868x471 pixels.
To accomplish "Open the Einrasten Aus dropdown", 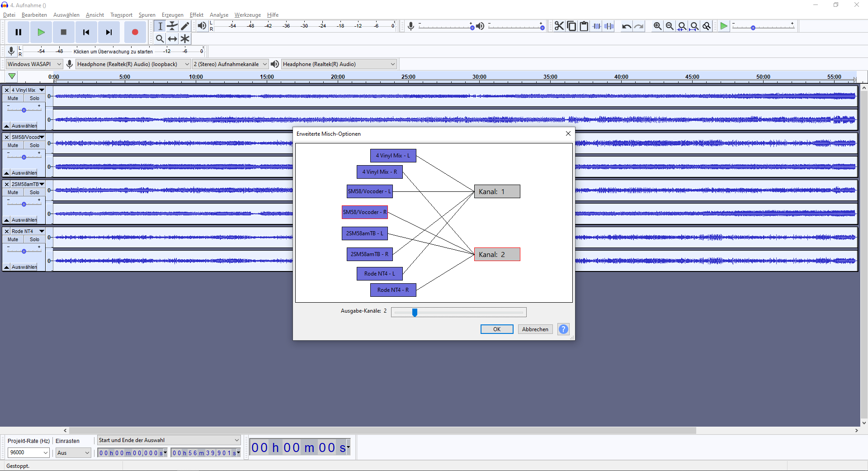I will pyautogui.click(x=73, y=452).
